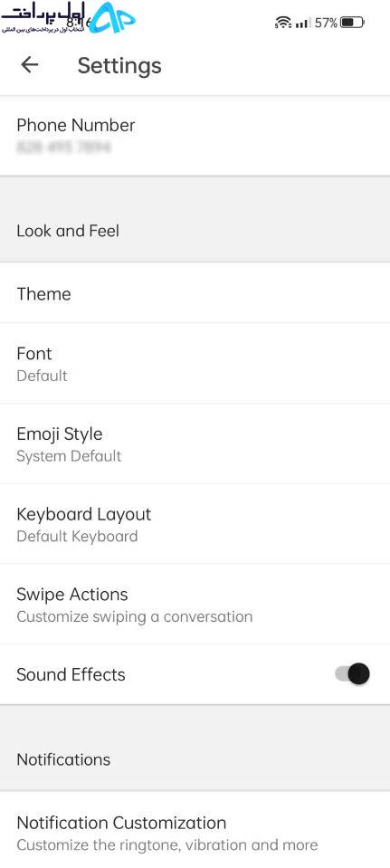Viewport: 390px width, 868px height.
Task: Tap the Notifications section header
Action: click(63, 759)
